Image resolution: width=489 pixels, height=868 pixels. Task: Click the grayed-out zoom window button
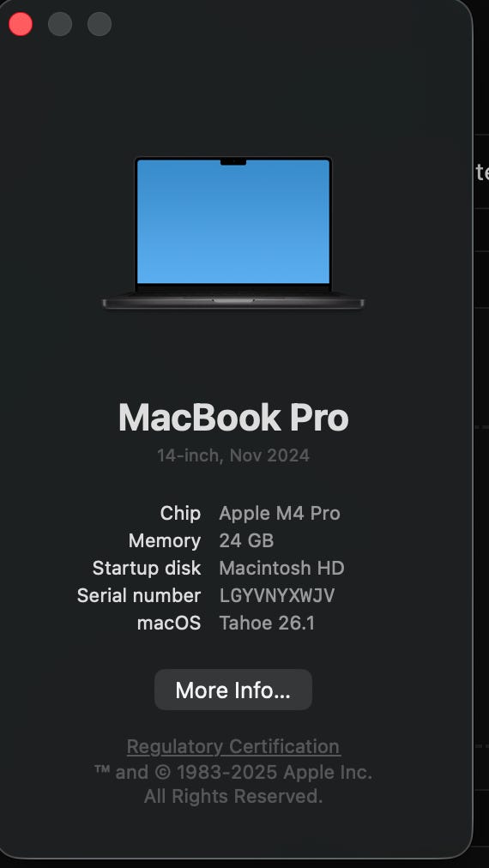tap(100, 24)
